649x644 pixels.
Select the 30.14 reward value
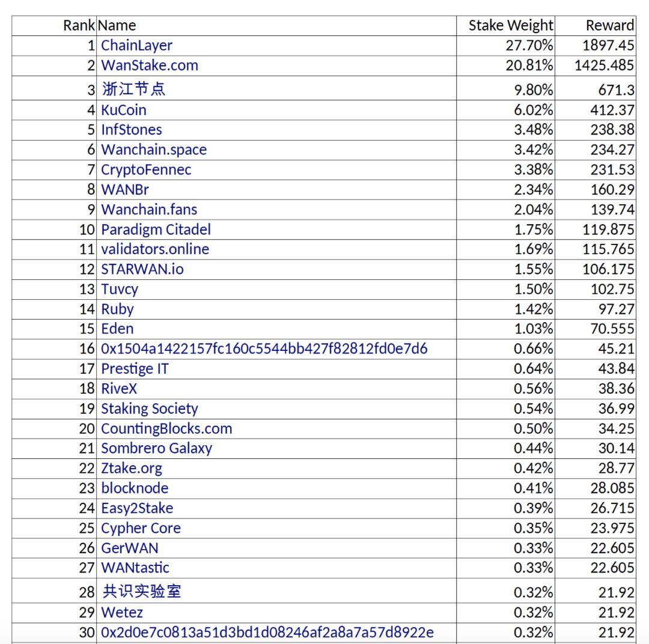617,449
